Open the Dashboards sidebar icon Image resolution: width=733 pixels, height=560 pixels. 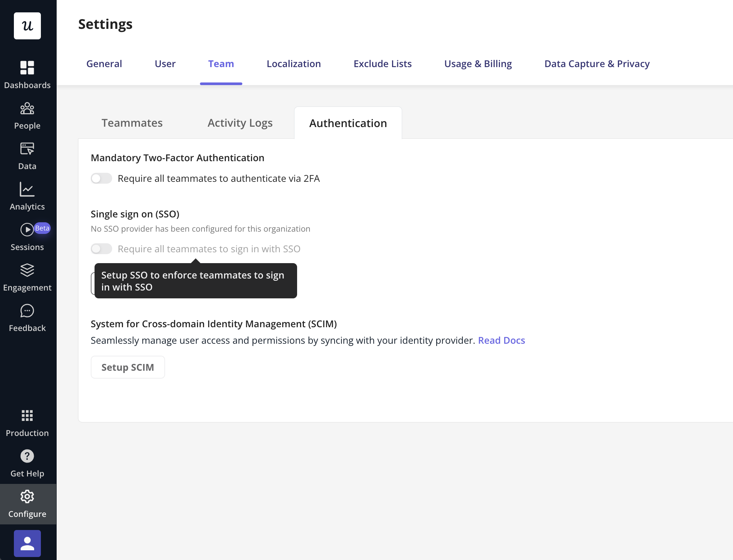[x=27, y=68]
